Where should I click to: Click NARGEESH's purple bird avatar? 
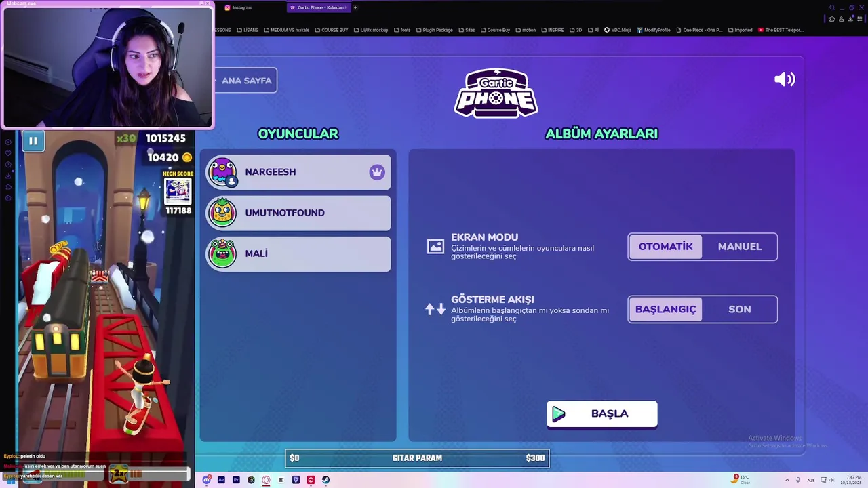(222, 172)
